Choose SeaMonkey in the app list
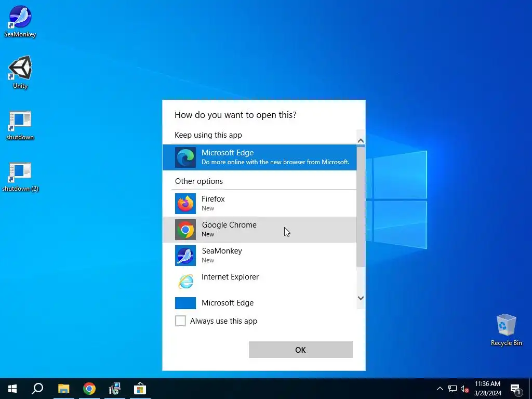Viewport: 532px width, 399px height. point(260,256)
